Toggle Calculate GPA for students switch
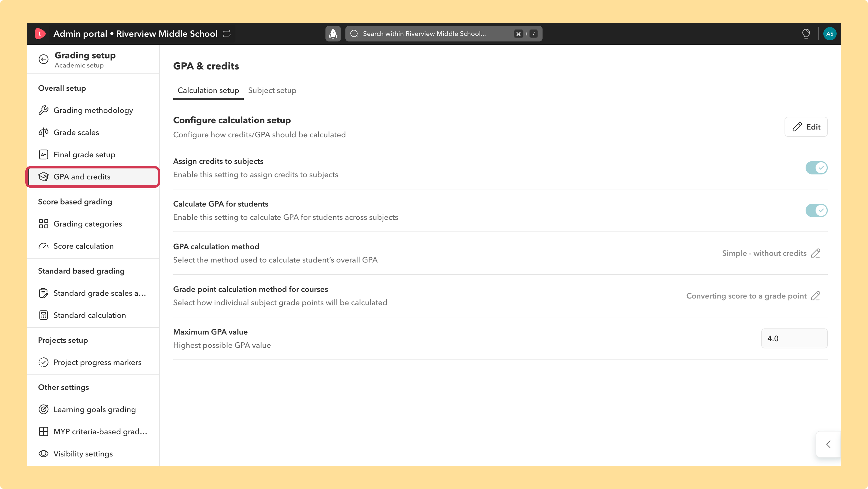The image size is (868, 489). click(x=816, y=211)
